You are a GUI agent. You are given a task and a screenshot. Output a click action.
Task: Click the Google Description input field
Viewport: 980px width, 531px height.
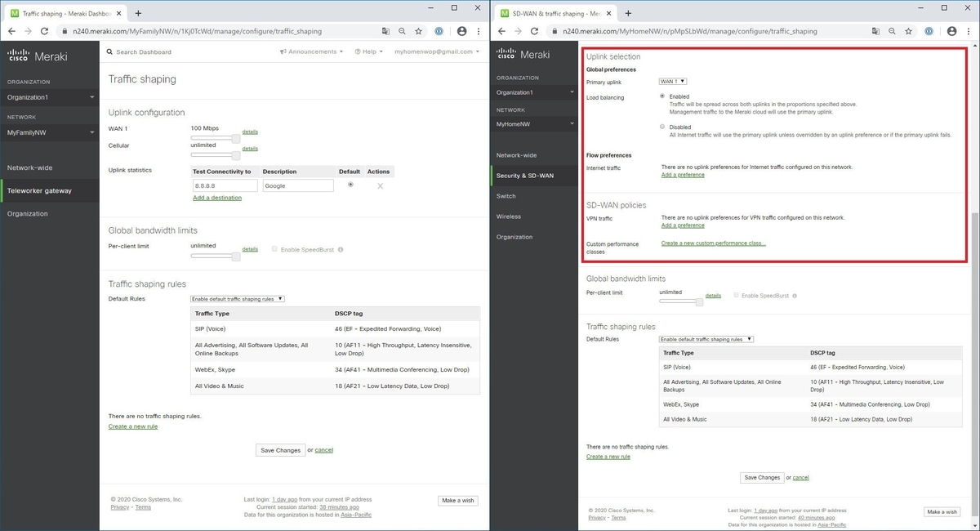tap(298, 185)
